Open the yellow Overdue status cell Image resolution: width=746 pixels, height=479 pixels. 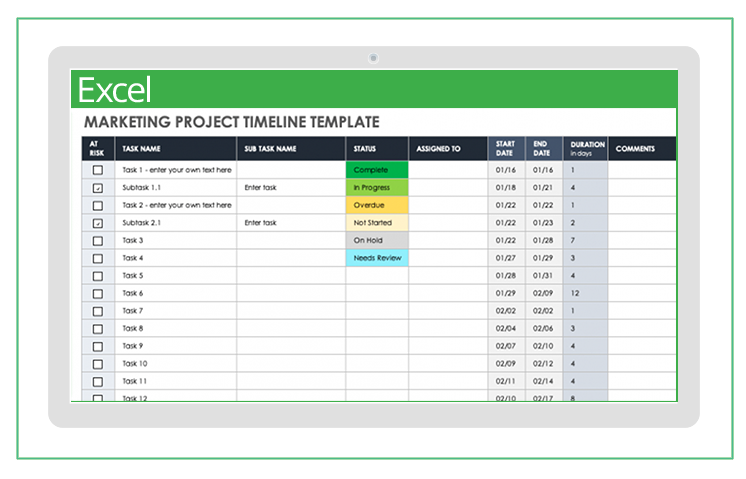tap(377, 205)
